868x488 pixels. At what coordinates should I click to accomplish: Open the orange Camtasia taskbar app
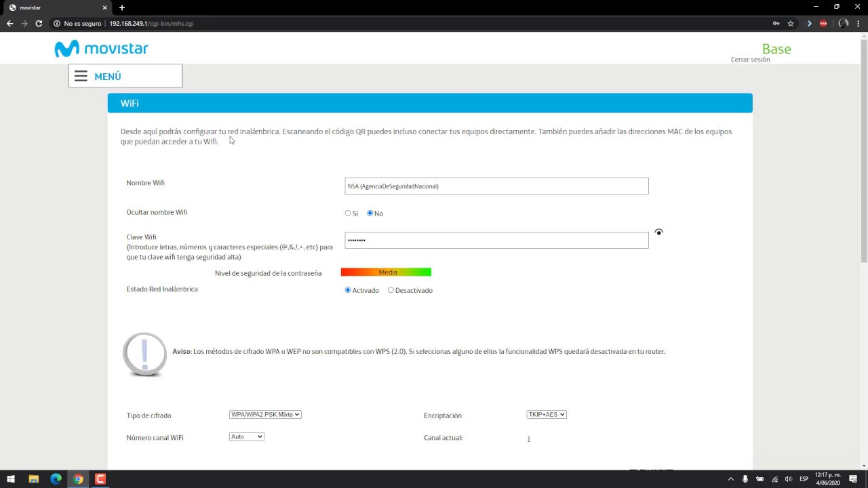(x=100, y=479)
